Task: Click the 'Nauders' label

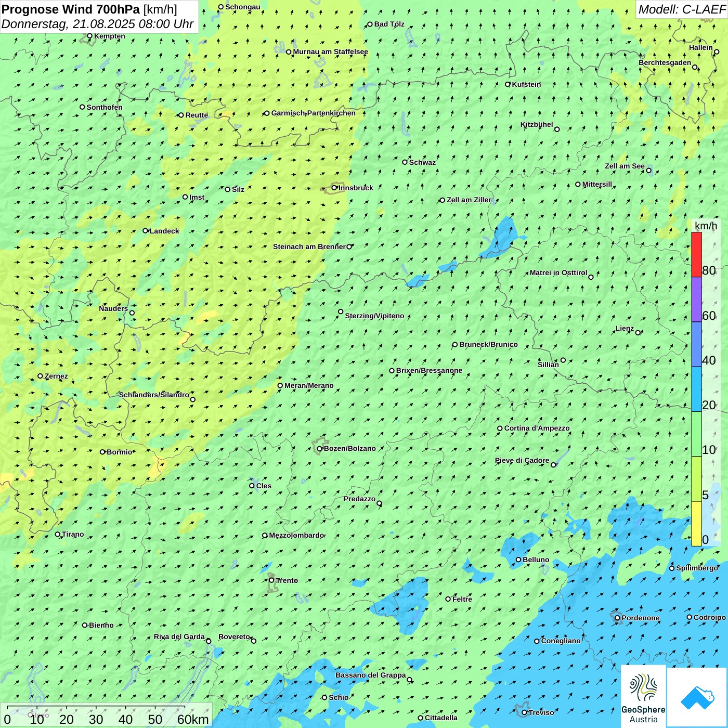Action: 113,308
